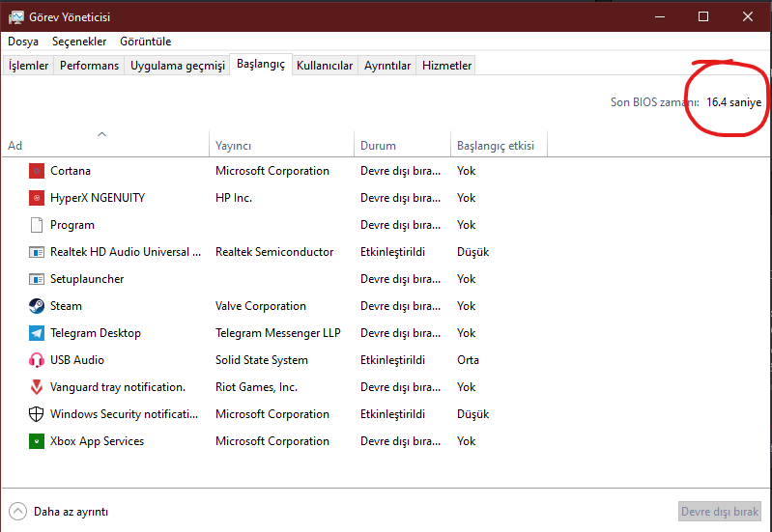
Task: Open the Dosya menu
Action: (23, 42)
